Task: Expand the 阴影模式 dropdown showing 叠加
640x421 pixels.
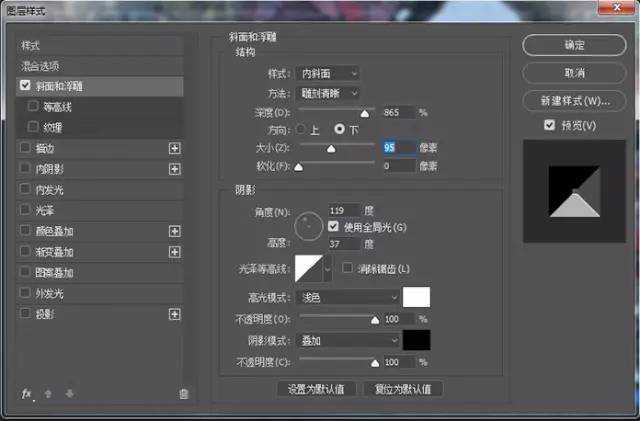Action: pyautogui.click(x=348, y=340)
